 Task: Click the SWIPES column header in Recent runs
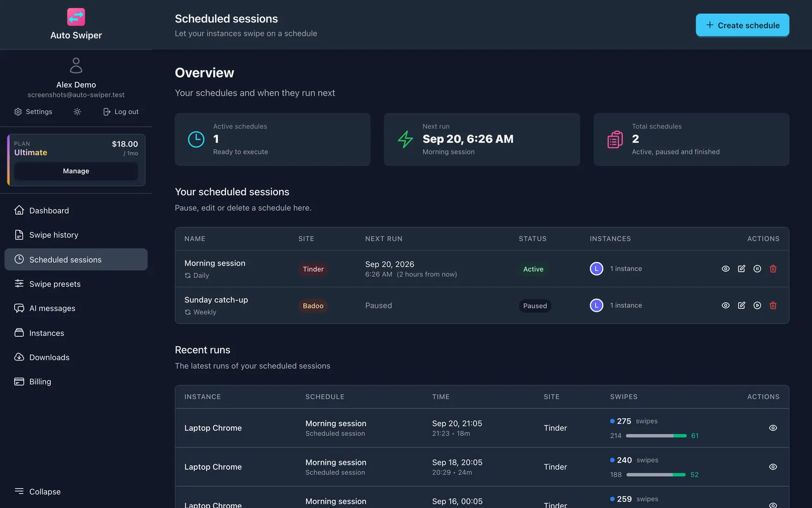tap(624, 397)
